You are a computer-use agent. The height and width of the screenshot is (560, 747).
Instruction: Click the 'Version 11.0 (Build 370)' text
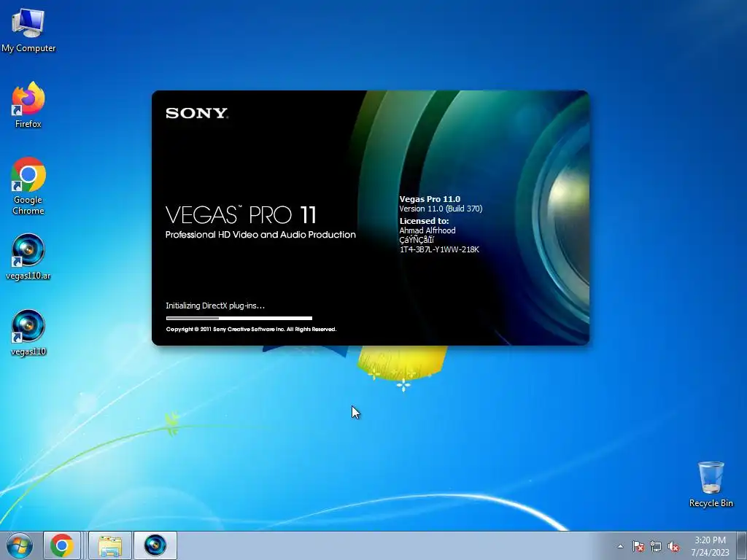[441, 209]
